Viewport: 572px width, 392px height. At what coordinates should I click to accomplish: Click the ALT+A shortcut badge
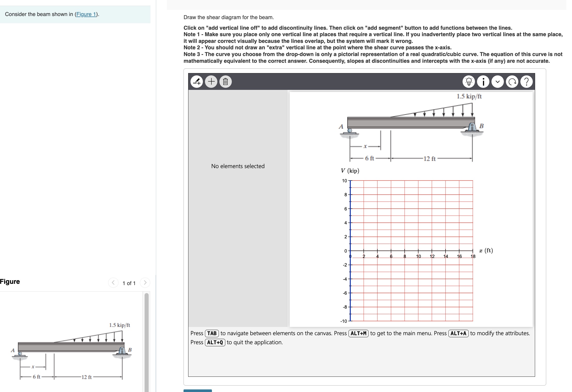[458, 333]
